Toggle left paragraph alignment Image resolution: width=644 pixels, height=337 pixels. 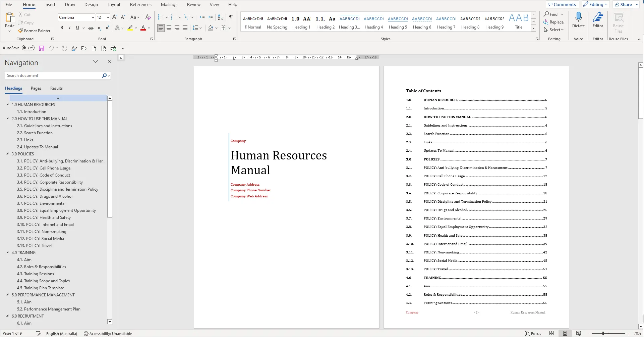coord(161,28)
